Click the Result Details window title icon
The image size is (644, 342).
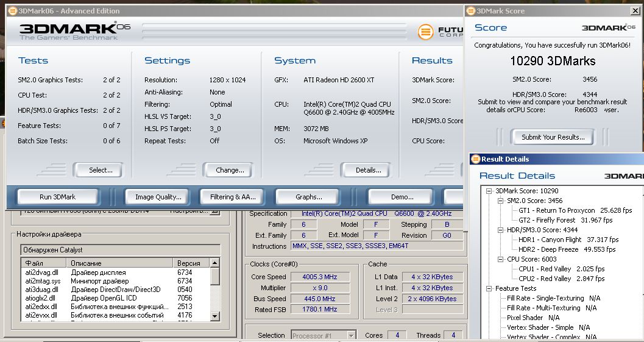(x=476, y=159)
